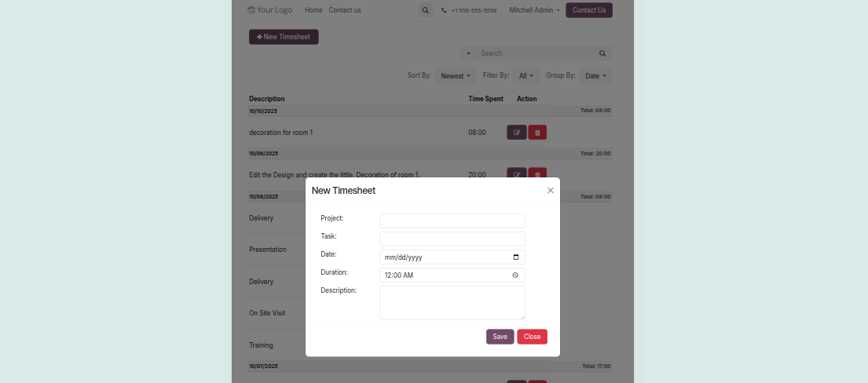This screenshot has height=383, width=868.
Task: Close the New Timesheet dialog with X
Action: click(550, 191)
